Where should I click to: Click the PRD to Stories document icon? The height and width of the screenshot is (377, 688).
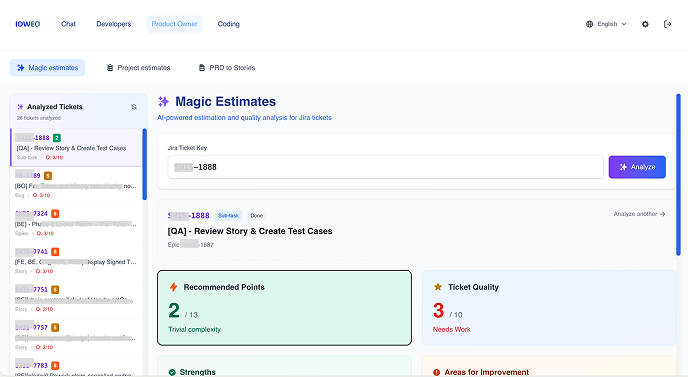pos(202,68)
